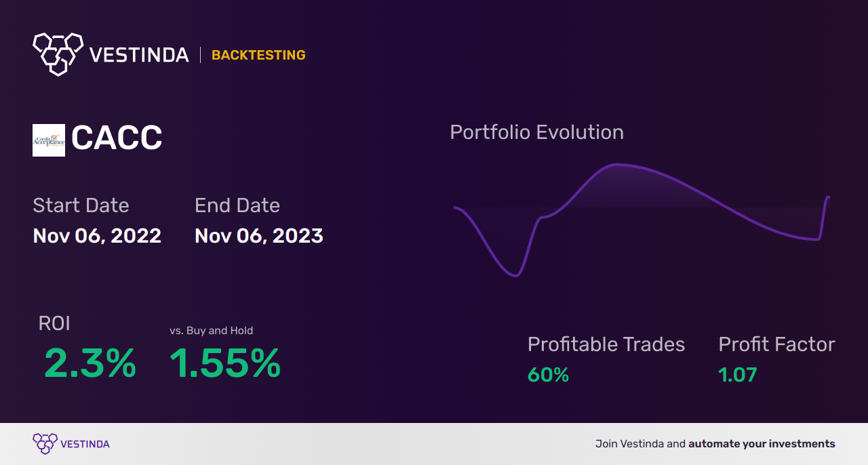
Task: Click the small Vestinda logo in footer
Action: coord(44,444)
